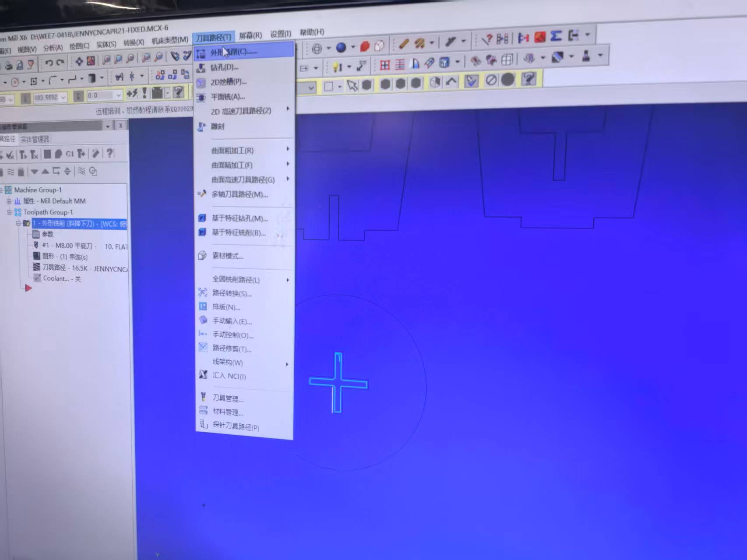The image size is (747, 560).
Task: Click G1 post-process icon in operations manager
Action: [70, 154]
